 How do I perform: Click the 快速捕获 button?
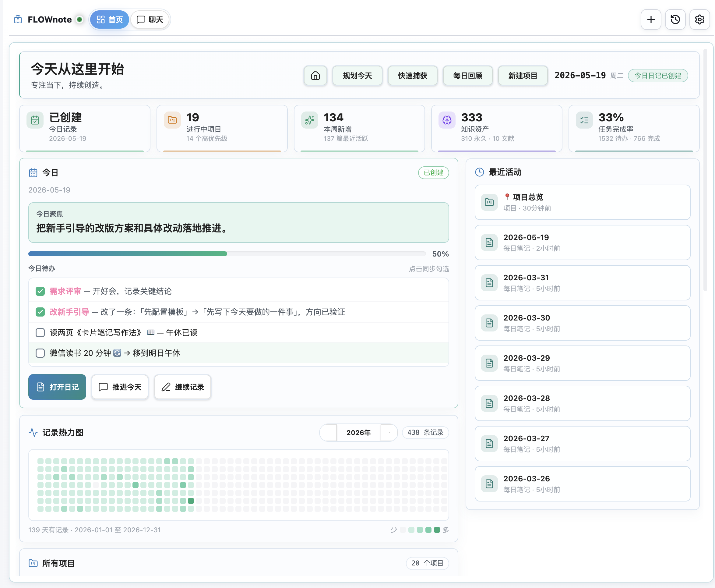(x=412, y=76)
